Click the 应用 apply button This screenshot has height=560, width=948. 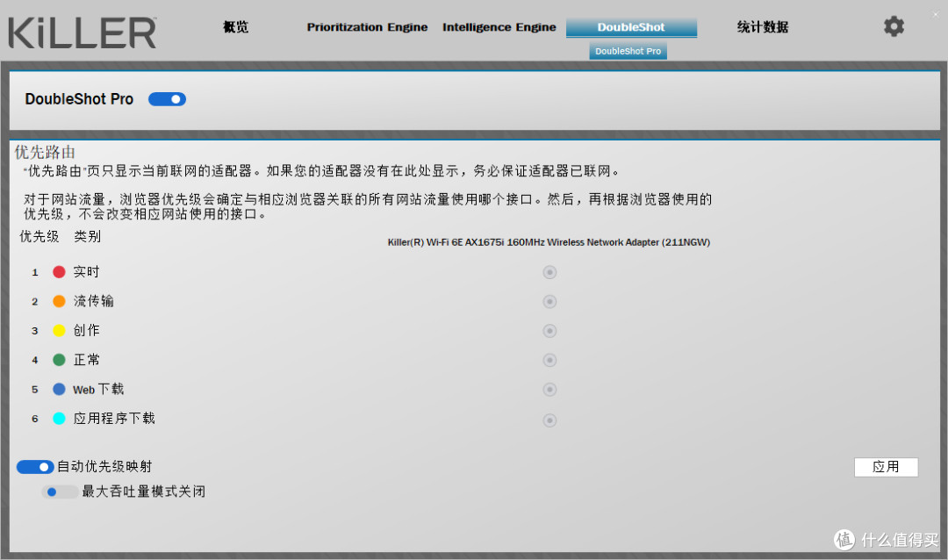click(886, 467)
